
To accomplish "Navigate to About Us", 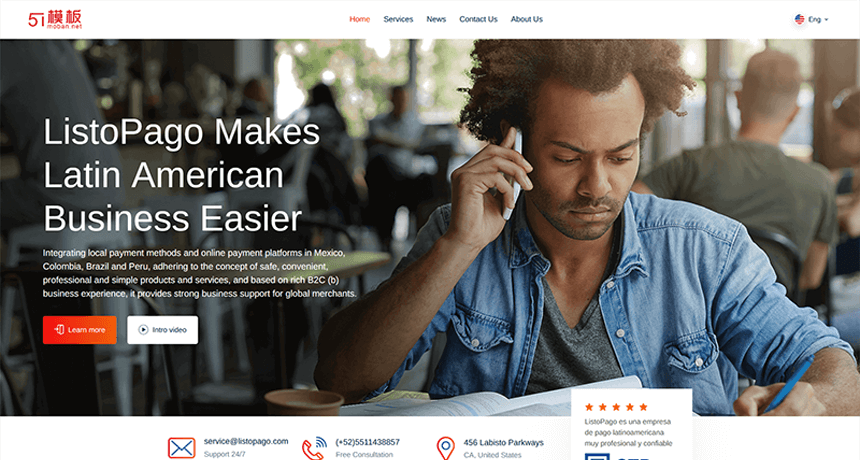I will (527, 19).
